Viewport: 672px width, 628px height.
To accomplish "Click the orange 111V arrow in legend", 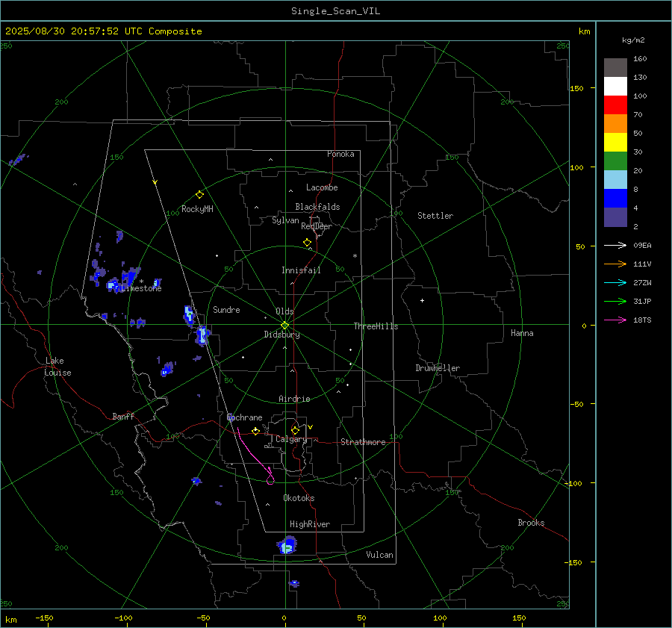I will click(x=615, y=264).
